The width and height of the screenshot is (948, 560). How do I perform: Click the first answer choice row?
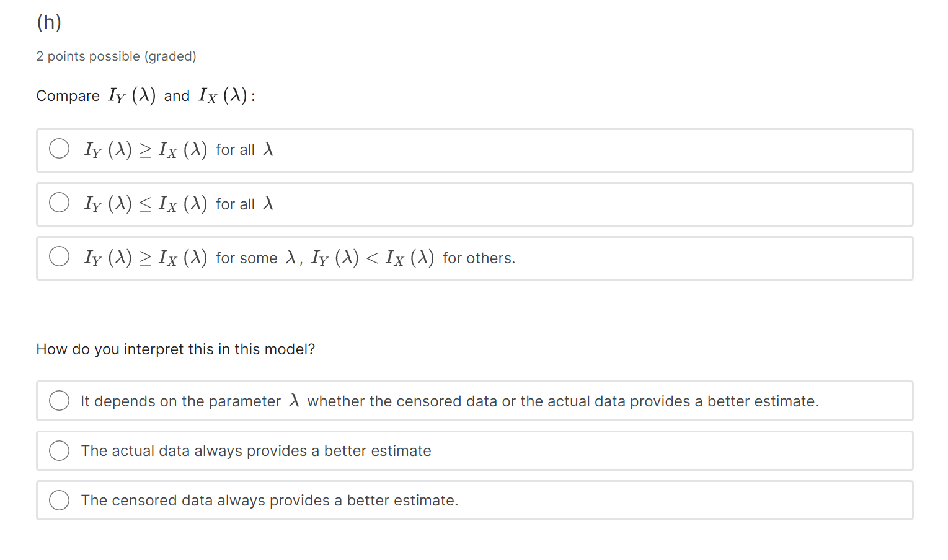coord(372,150)
